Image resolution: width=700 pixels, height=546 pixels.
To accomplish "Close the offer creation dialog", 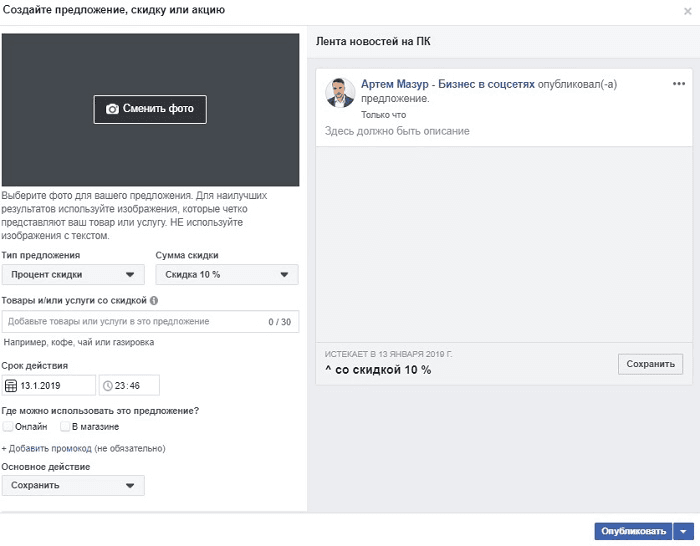I will (x=688, y=12).
